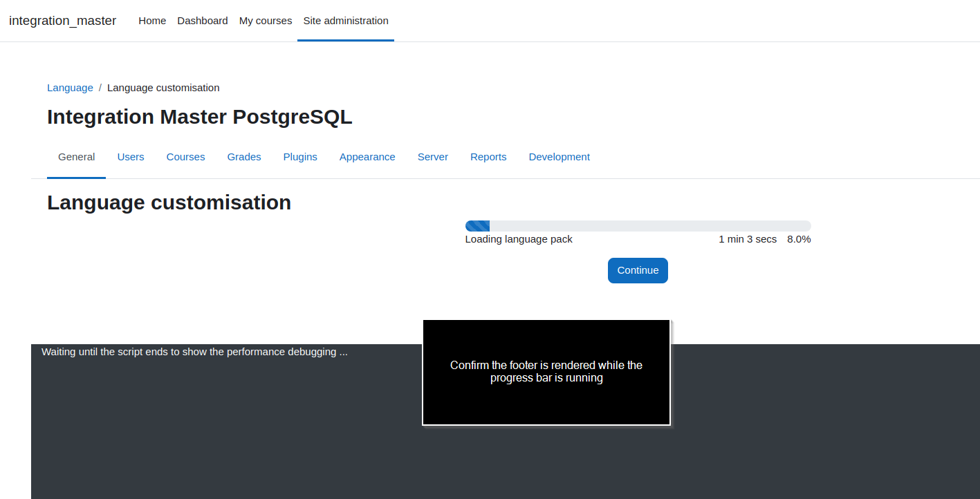Click the Integration Master PostgreSQL heading
The image size is (980, 499).
pos(200,117)
